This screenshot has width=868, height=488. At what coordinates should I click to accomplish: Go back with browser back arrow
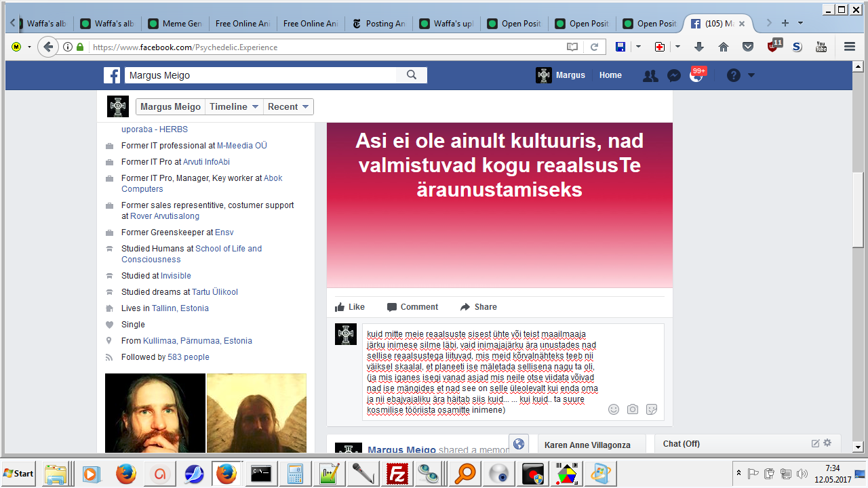point(47,47)
